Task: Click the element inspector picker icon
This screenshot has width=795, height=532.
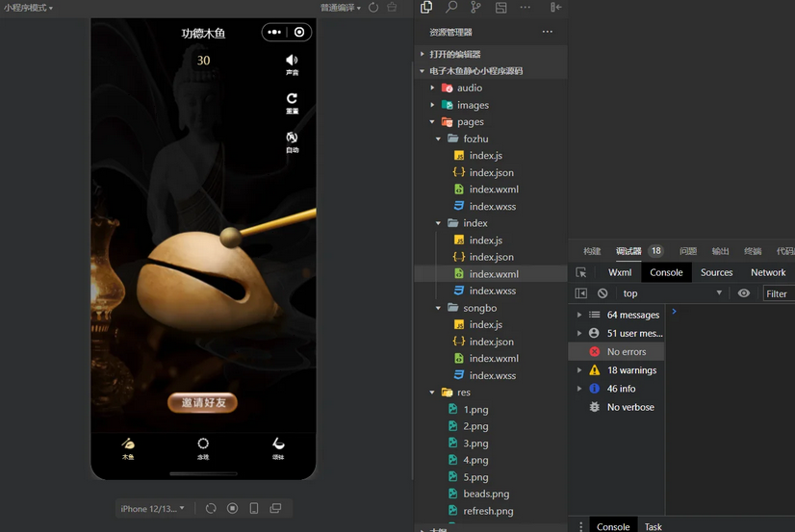Action: pyautogui.click(x=581, y=272)
